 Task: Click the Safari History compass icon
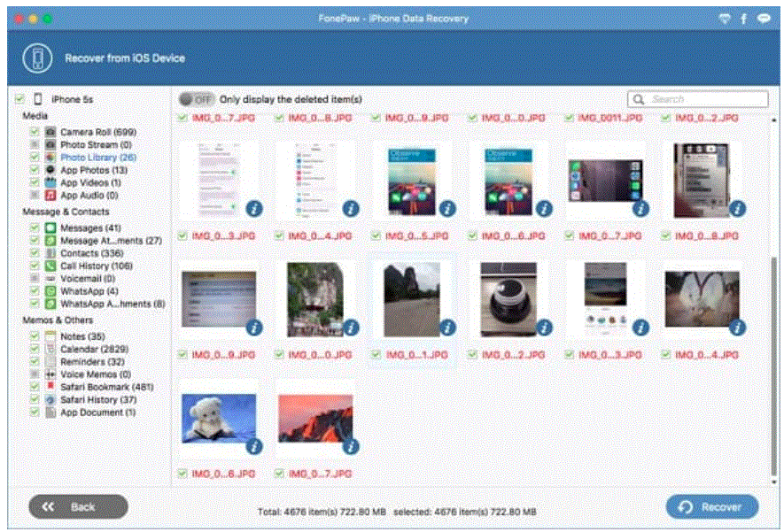(50, 399)
